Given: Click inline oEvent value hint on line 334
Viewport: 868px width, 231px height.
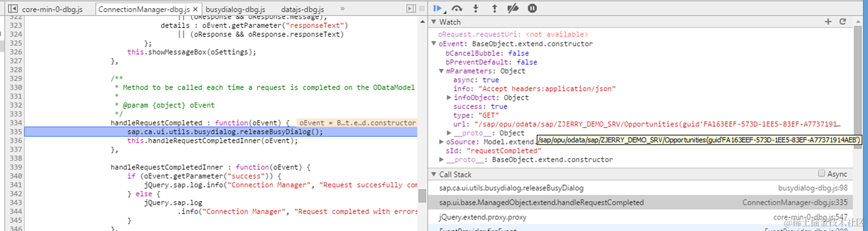Looking at the screenshot, I should [x=357, y=123].
